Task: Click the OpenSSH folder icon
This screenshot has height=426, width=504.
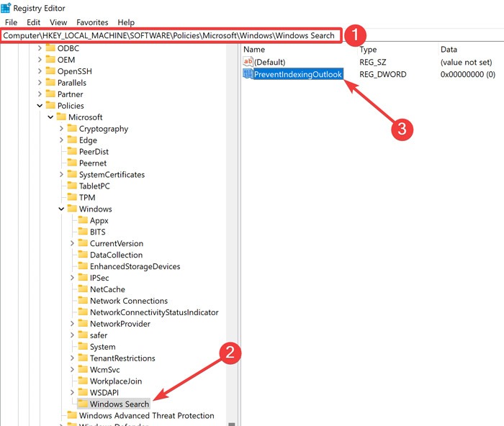Action: point(50,71)
